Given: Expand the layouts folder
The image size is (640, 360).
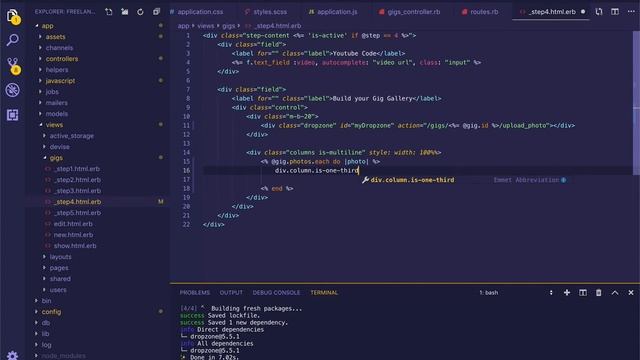Looking at the screenshot, I should tap(60, 257).
